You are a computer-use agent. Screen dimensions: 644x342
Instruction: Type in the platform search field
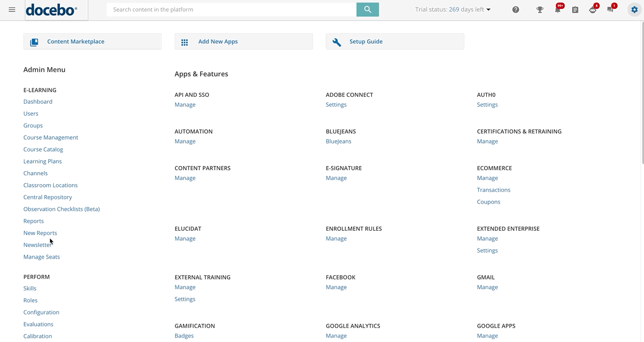tap(231, 9)
